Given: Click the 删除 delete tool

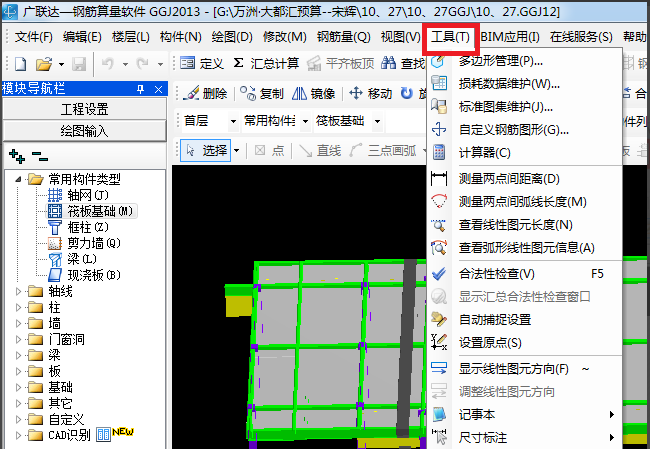Looking at the screenshot, I should point(206,94).
